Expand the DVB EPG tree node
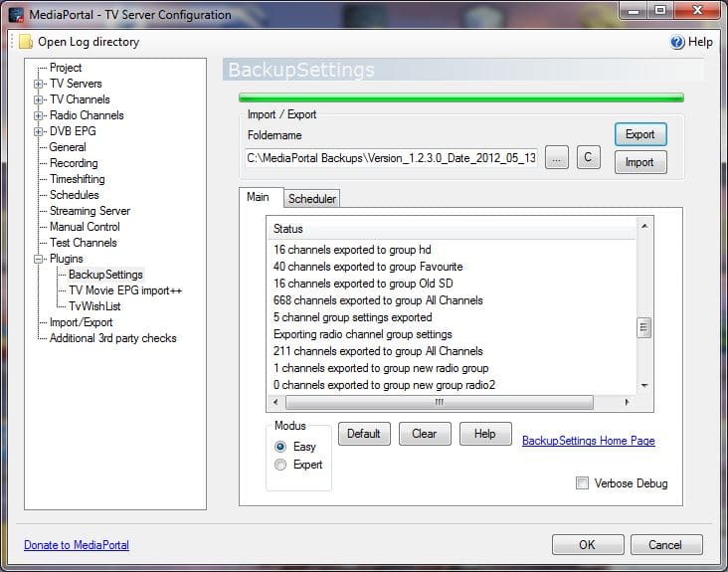Screen dimensions: 728x572 point(39,132)
